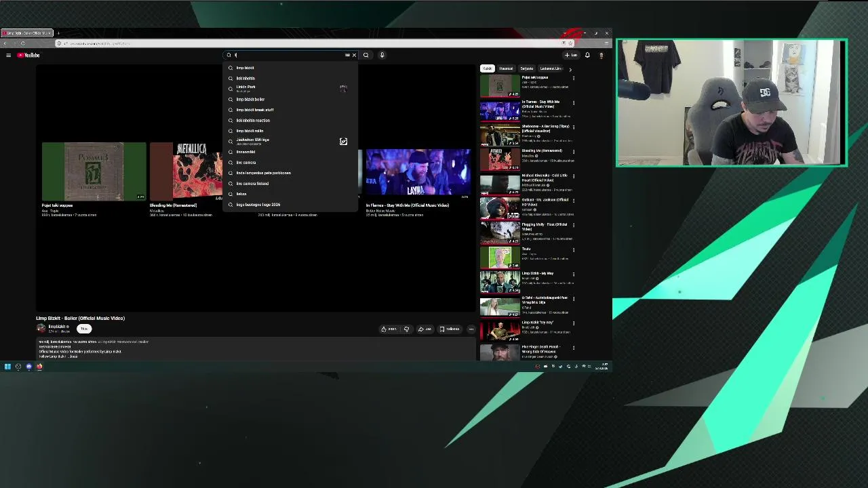Like the Limp Bizkit Boiler video
This screenshot has width=868, height=488.
389,329
